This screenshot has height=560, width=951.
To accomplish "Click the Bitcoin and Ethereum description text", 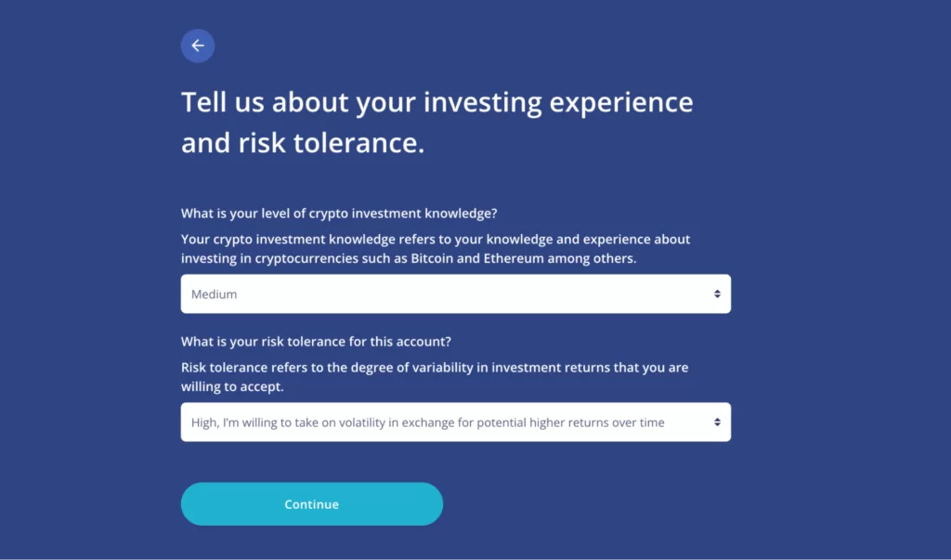I will [435, 248].
